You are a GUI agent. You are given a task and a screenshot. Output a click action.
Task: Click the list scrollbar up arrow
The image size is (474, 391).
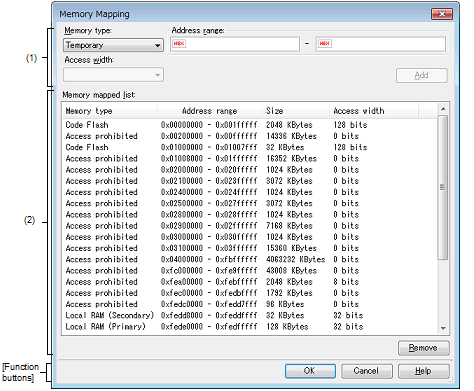443,109
